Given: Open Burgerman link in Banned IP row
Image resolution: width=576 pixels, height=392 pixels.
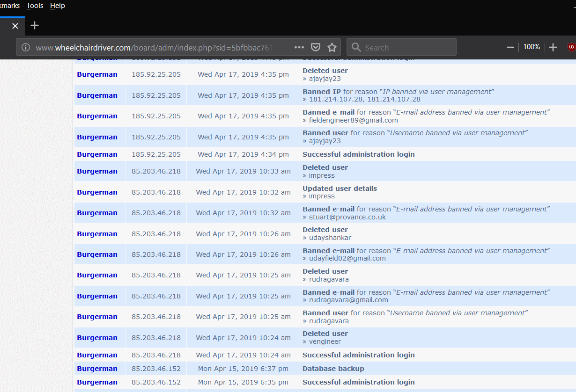Looking at the screenshot, I should pyautogui.click(x=97, y=95).
